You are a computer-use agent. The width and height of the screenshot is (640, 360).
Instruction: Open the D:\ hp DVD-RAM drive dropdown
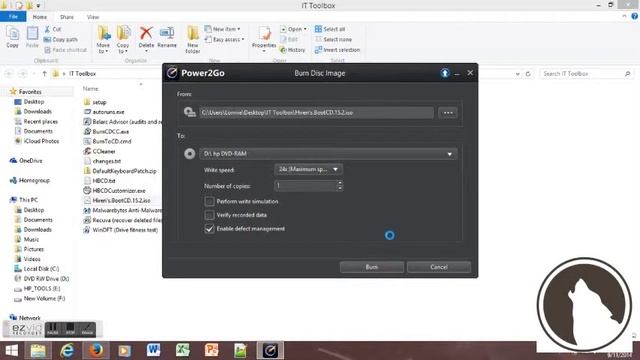pyautogui.click(x=328, y=153)
